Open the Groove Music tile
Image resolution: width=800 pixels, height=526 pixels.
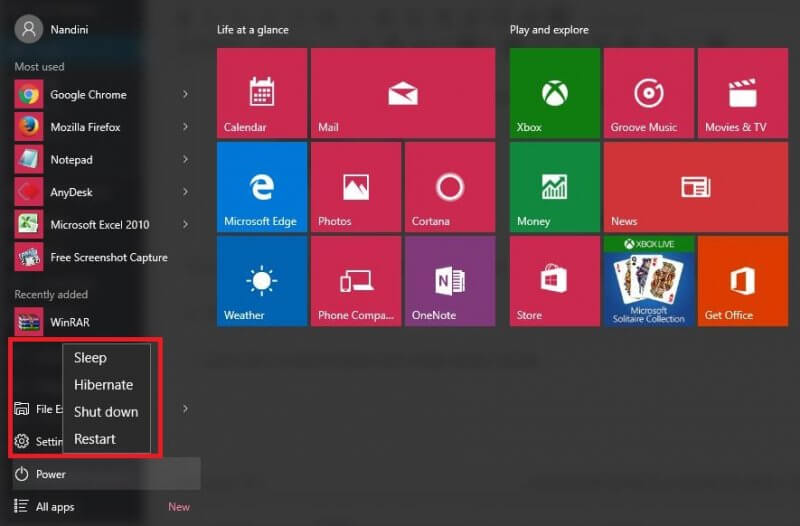[x=648, y=93]
